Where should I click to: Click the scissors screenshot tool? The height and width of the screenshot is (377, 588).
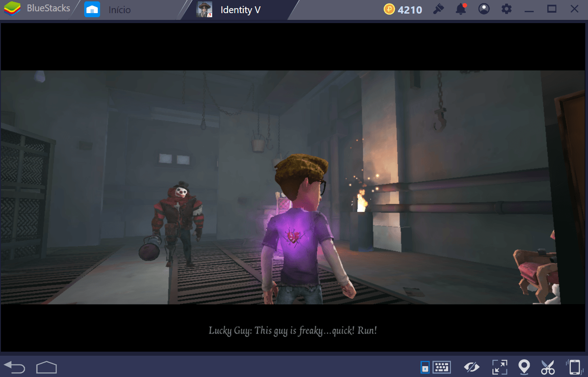(x=548, y=367)
